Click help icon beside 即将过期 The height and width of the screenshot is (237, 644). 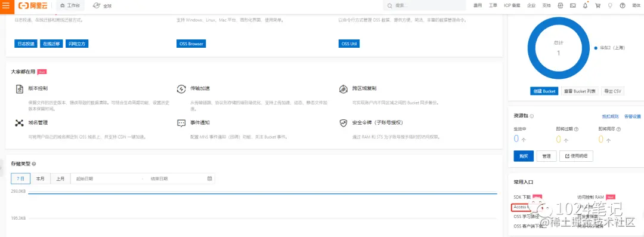pyautogui.click(x=576, y=129)
